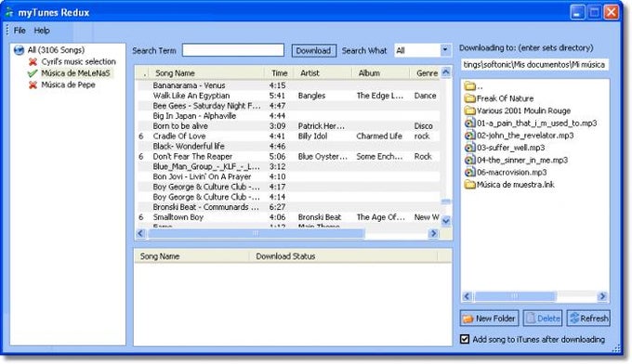
Task: Click song list scroll up arrow
Action: coord(446,72)
